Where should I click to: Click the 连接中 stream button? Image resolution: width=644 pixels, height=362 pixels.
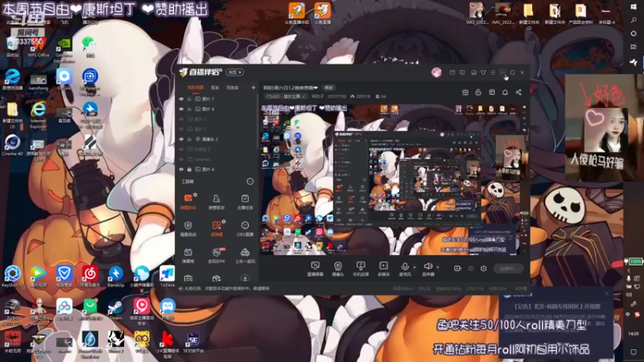click(509, 269)
